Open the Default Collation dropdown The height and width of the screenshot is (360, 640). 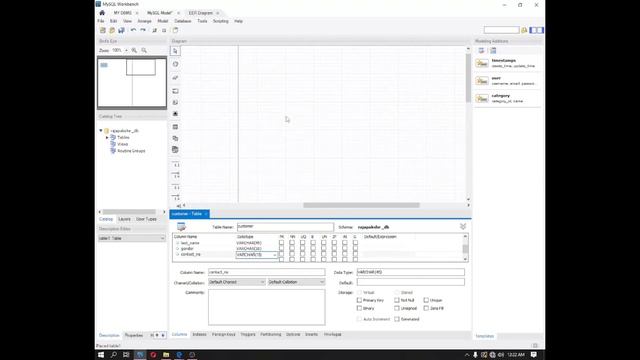tap(296, 282)
